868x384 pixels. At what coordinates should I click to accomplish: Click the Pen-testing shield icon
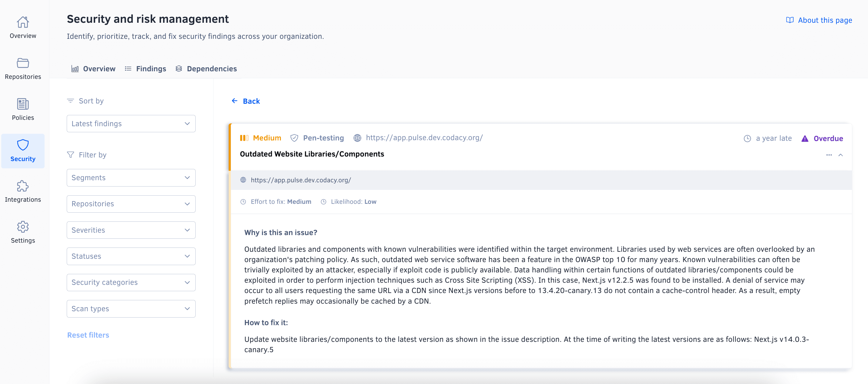click(294, 138)
